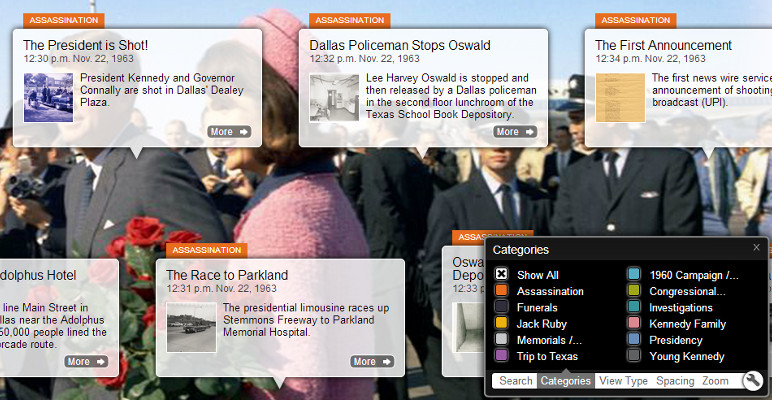
Task: Click More on The Race to Parkland card
Action: [372, 362]
